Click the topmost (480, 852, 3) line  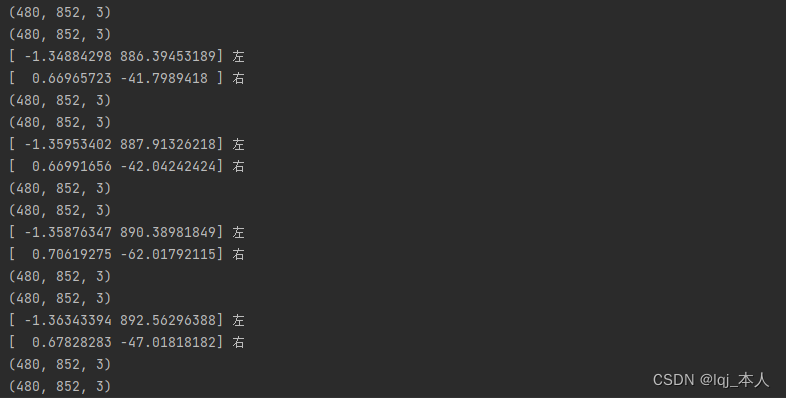(x=60, y=12)
